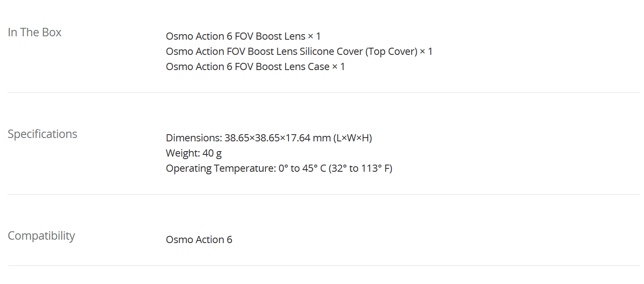Click the "40 g" weight value

(212, 153)
